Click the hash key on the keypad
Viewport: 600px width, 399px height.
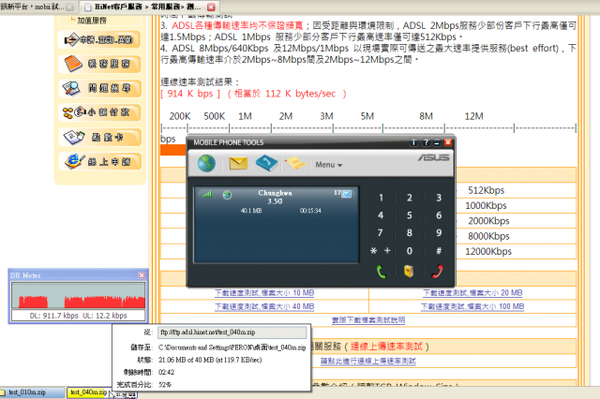point(439,251)
